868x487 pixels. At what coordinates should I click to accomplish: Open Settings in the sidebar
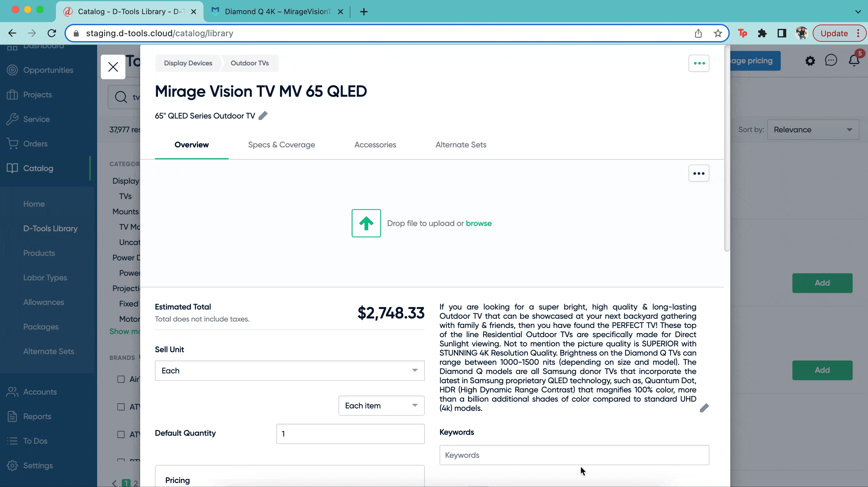coord(38,466)
